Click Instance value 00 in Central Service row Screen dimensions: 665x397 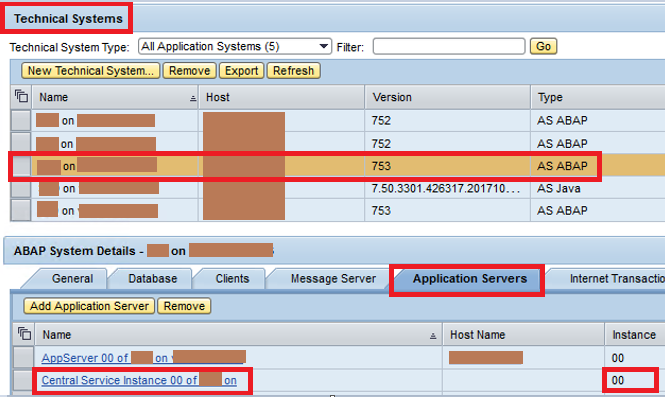point(618,380)
